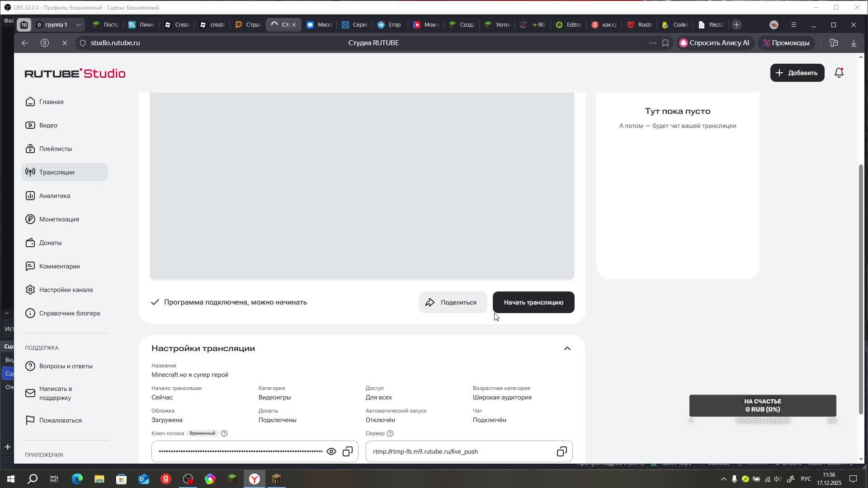This screenshot has width=868, height=488.
Task: Stop page loading in the browser toolbar
Action: [64, 43]
